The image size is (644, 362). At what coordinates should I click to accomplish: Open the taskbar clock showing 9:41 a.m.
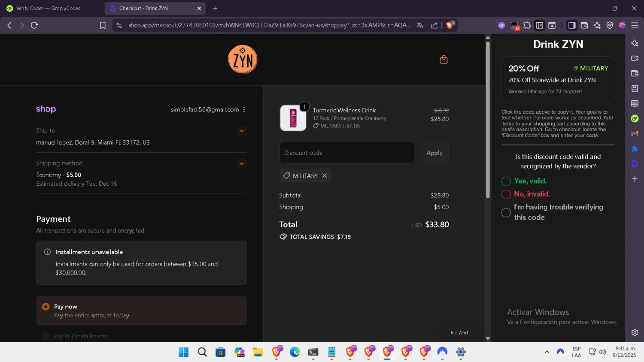tap(624, 352)
